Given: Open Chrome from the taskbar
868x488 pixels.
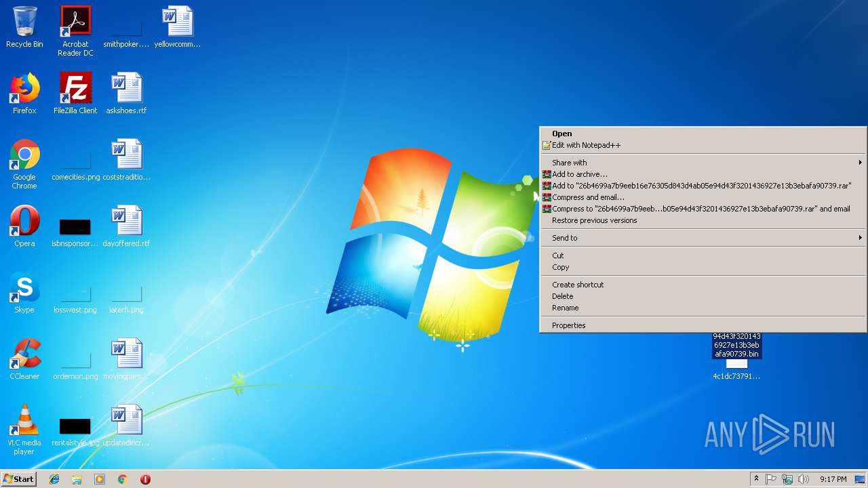Looking at the screenshot, I should point(122,479).
